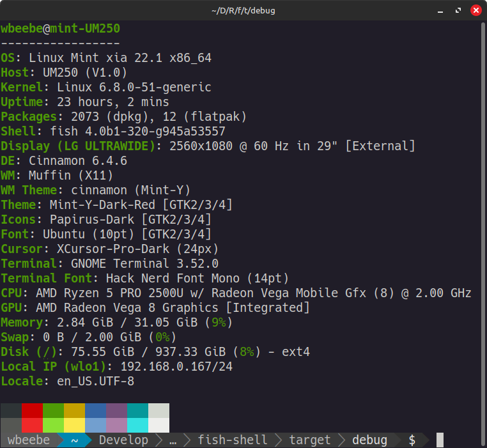Click Terminal Font value Hack Nerd Font Mono
The width and height of the screenshot is (487, 448).
173,279
